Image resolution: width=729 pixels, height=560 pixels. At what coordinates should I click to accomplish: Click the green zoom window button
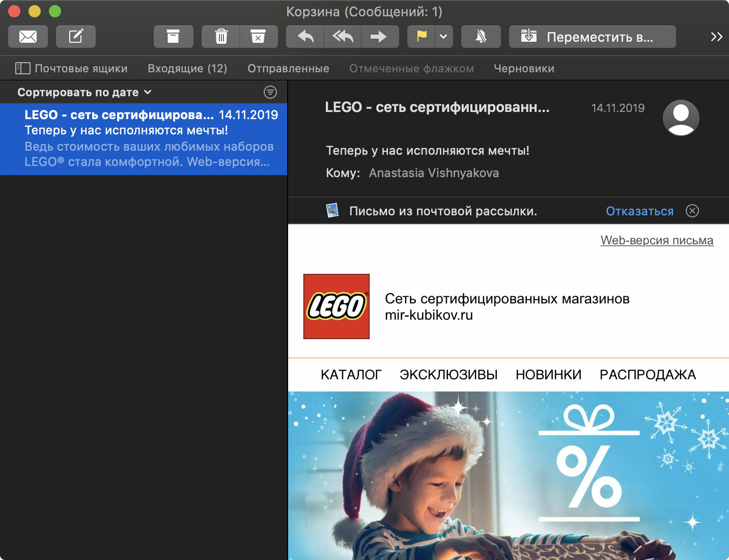pos(54,11)
